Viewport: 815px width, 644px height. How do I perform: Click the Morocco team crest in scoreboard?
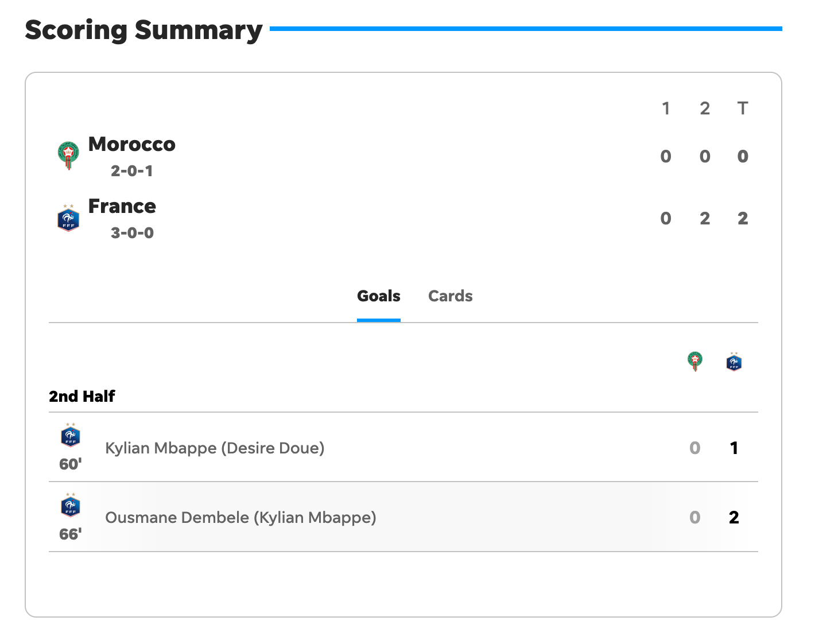pos(68,156)
